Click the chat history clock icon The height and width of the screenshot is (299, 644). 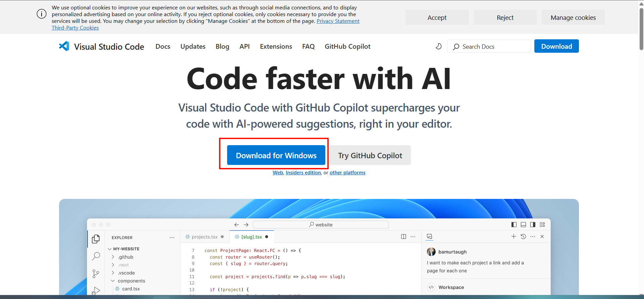click(523, 237)
